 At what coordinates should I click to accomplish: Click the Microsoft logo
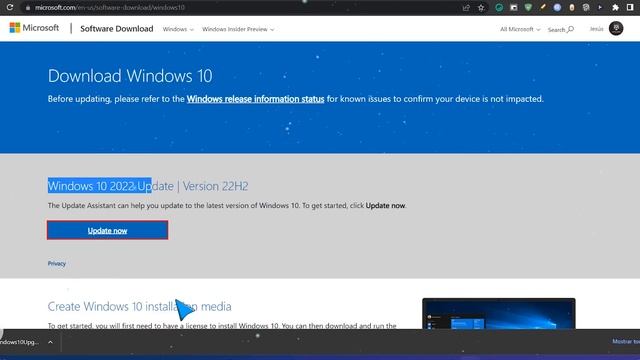(34, 28)
